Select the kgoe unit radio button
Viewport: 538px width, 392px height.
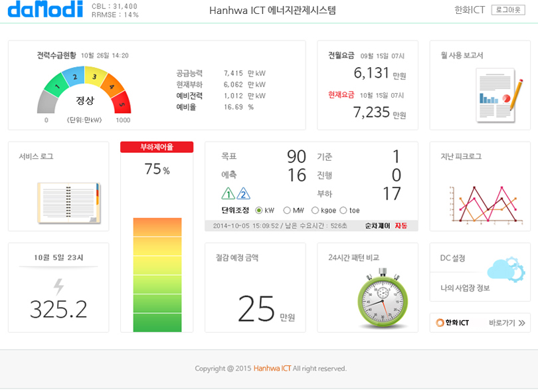(315, 211)
